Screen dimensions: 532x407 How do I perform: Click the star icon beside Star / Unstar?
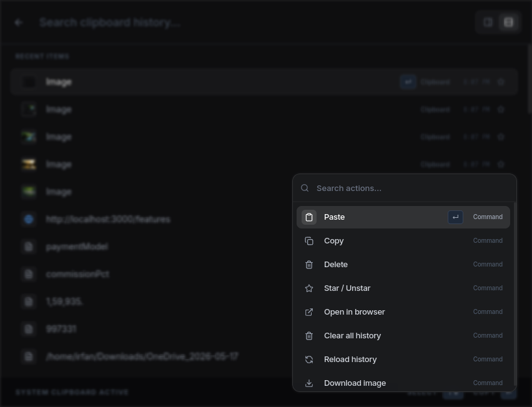pos(308,288)
